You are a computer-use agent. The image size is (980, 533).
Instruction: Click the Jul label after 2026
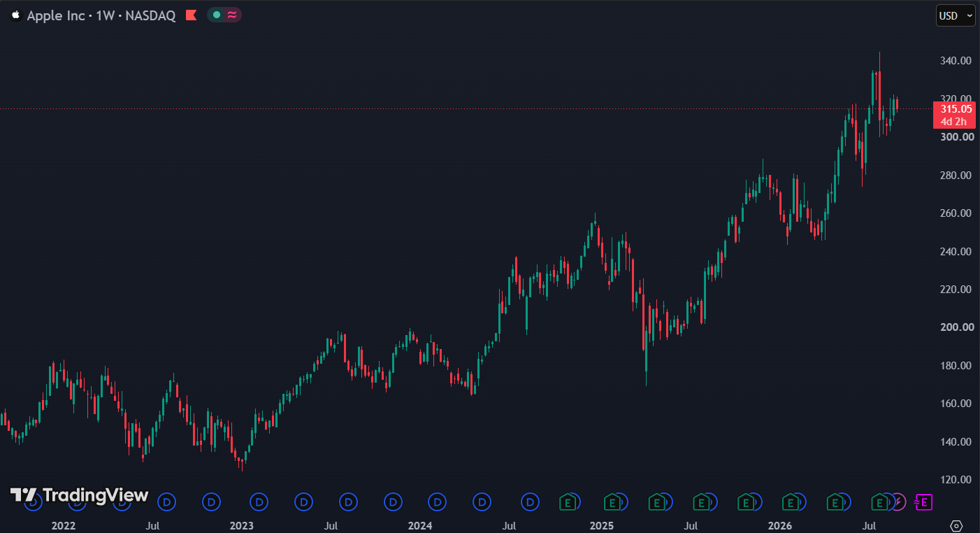[869, 525]
